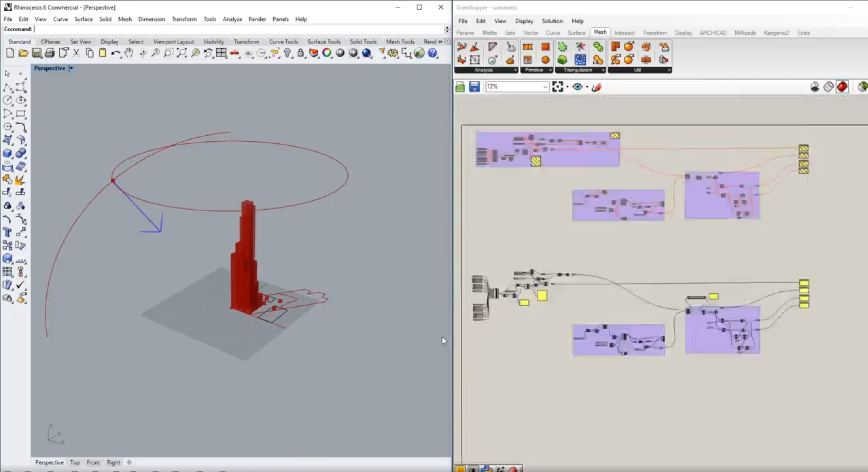This screenshot has width=868, height=472.
Task: Click the Rhino Help question mark icon
Action: pyautogui.click(x=432, y=53)
